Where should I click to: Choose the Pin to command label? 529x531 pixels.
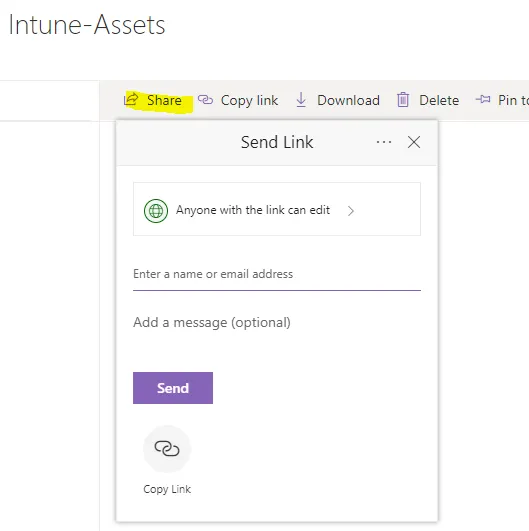513,100
